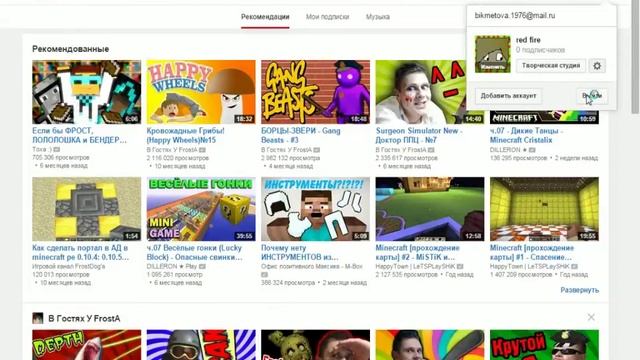Play the yellow room Minecraft thumbnail

coord(544,209)
